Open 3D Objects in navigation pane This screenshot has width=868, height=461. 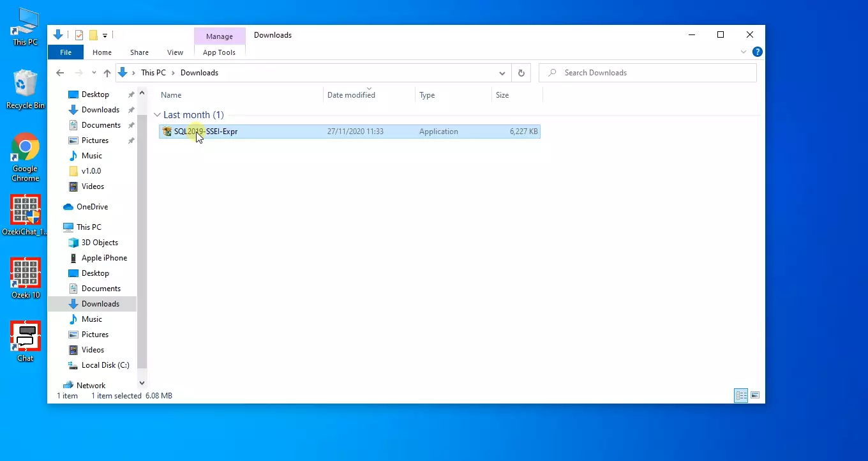pyautogui.click(x=100, y=243)
